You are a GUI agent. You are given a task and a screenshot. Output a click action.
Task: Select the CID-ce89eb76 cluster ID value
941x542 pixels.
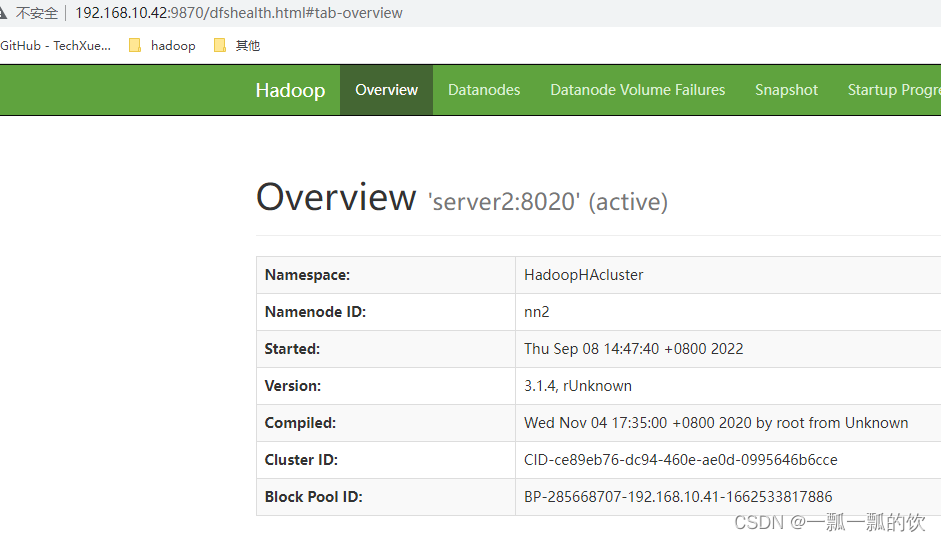681,460
